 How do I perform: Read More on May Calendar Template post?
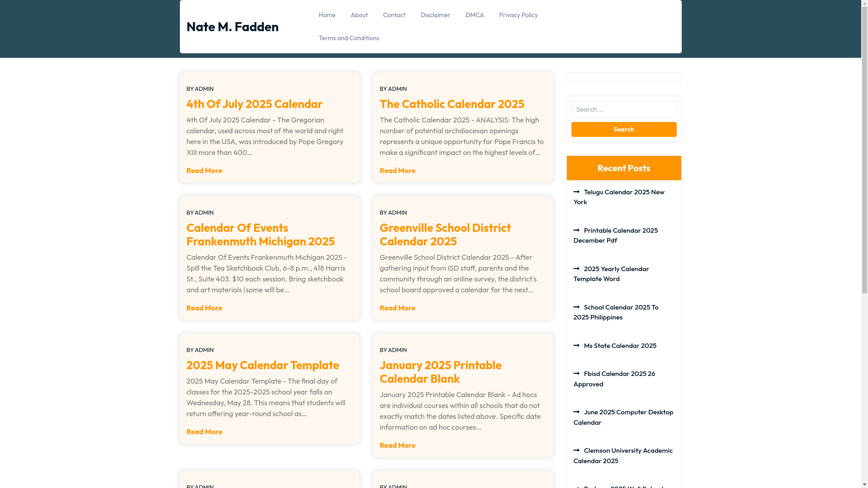pos(204,432)
